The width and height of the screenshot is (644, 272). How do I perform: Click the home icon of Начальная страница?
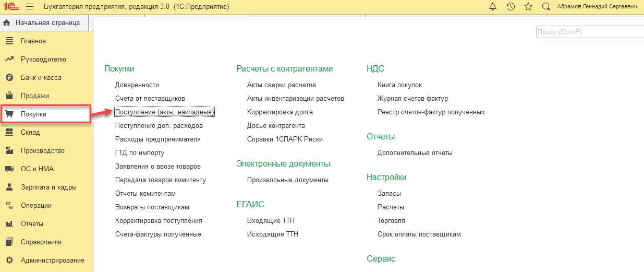(x=7, y=23)
